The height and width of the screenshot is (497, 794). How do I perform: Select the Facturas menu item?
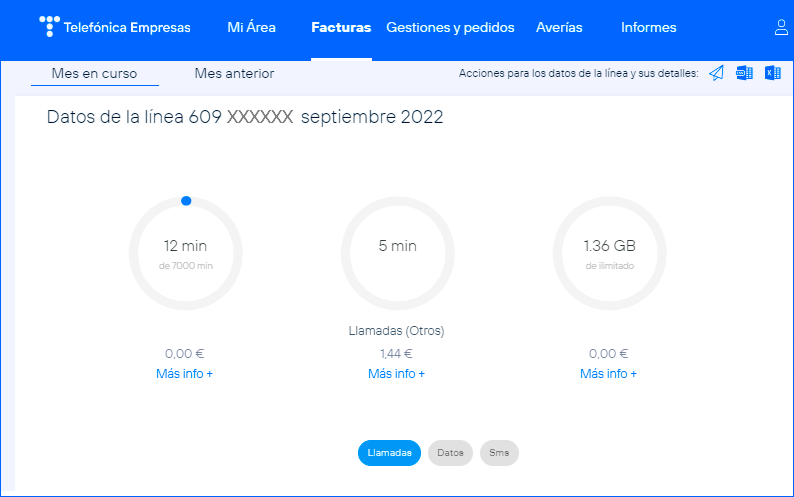[x=341, y=27]
